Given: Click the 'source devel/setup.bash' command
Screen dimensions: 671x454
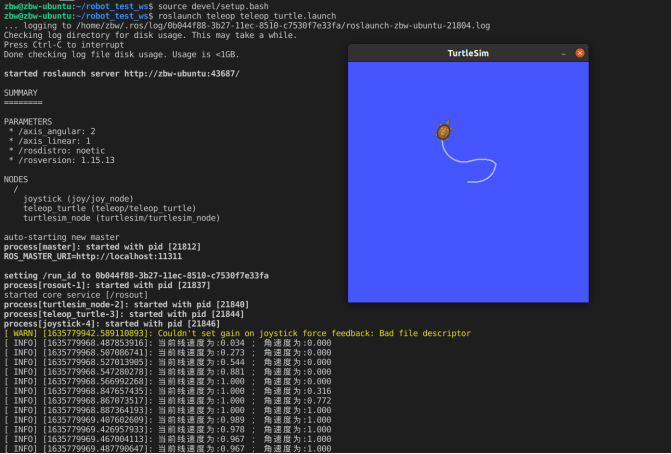Looking at the screenshot, I should [x=213, y=6].
